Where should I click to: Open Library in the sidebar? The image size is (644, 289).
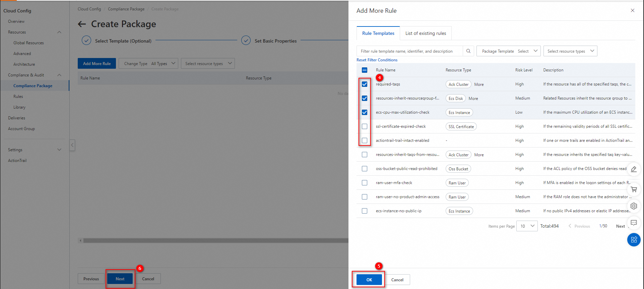pos(19,107)
